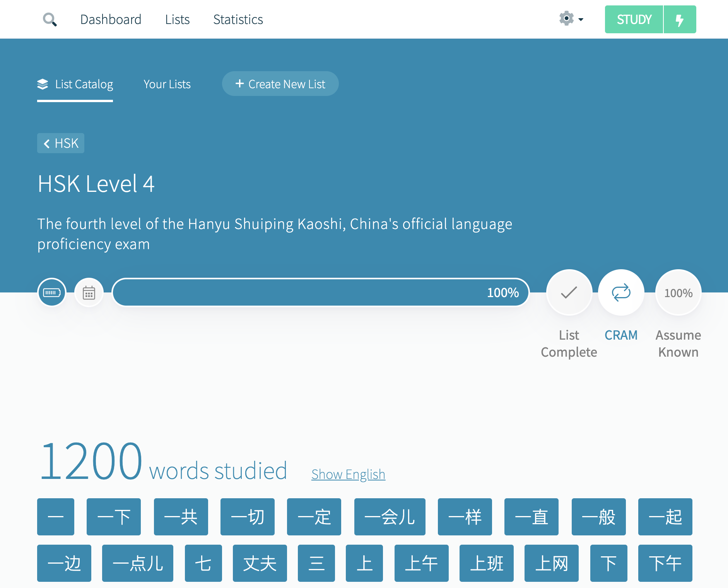Open word tile 下
Viewport: 728px width, 588px height.
coord(609,563)
